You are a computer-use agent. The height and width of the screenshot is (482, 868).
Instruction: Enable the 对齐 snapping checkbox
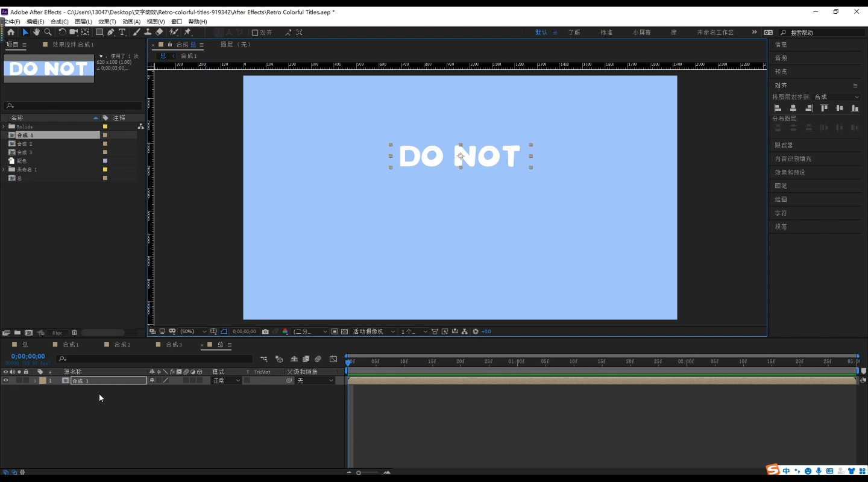(x=255, y=33)
